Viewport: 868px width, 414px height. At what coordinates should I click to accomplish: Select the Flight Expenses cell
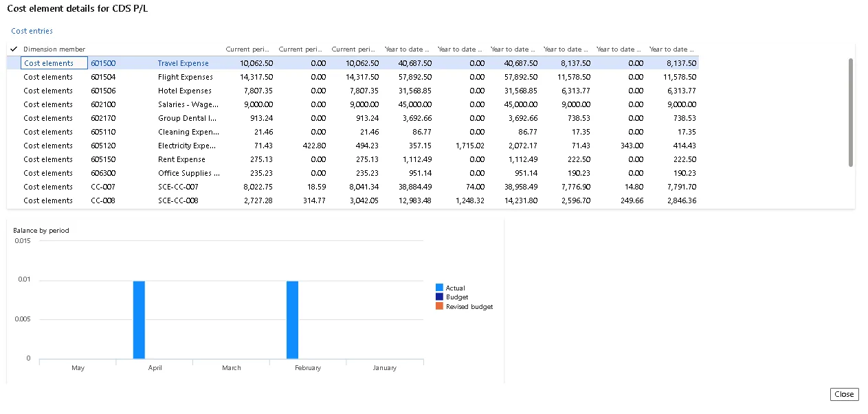[x=186, y=77]
